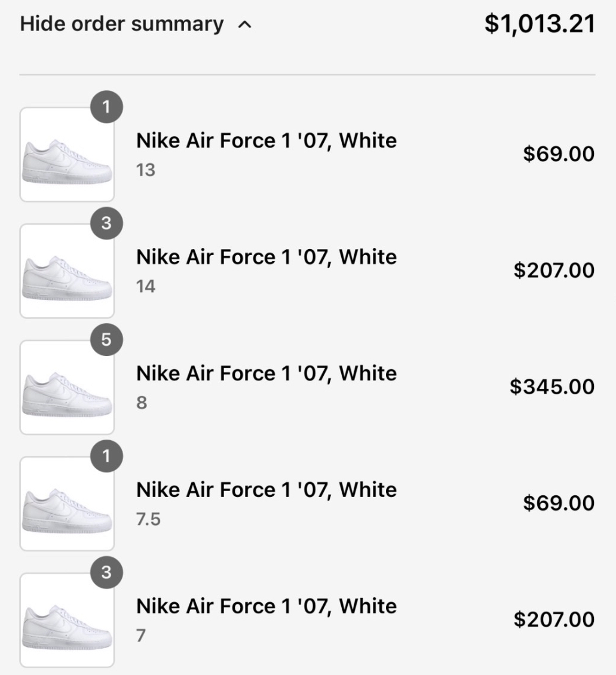
Task: Select the Nike Air Force 1 title, size 8
Action: pyautogui.click(x=266, y=374)
